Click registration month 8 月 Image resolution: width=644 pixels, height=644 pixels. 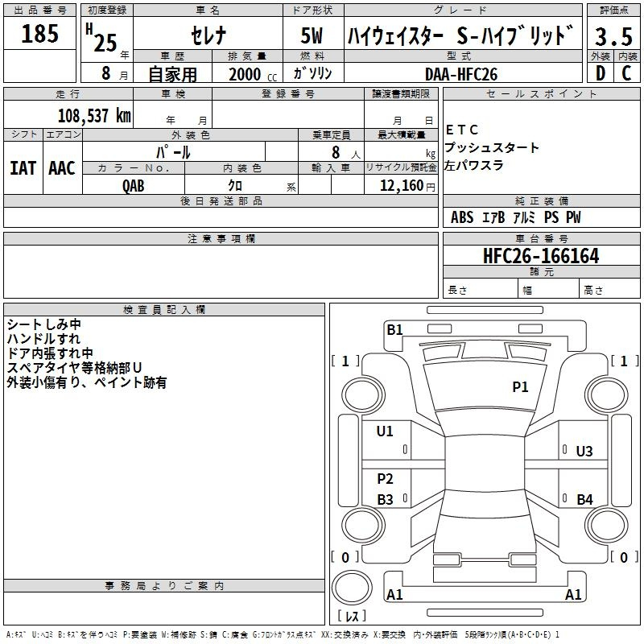point(114,73)
